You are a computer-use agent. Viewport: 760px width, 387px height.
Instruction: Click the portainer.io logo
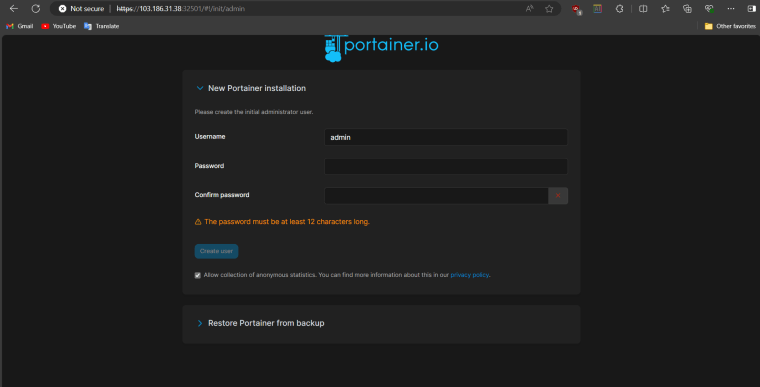pos(381,48)
